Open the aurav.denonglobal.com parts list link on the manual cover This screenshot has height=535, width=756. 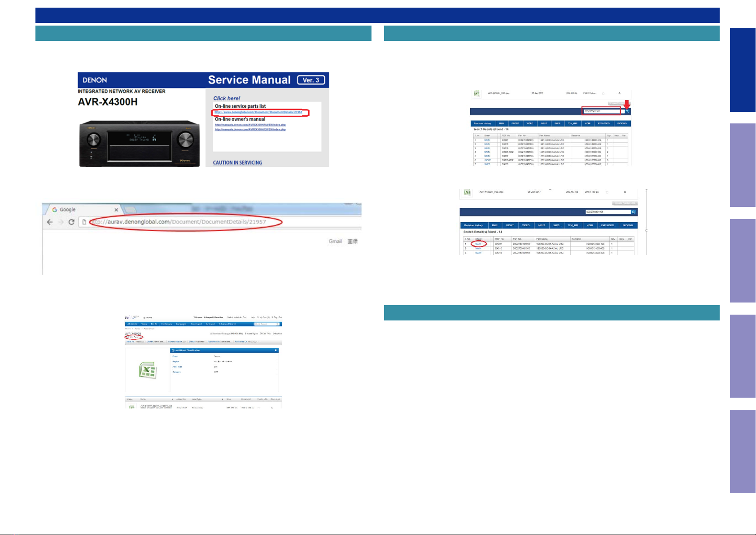(x=258, y=112)
